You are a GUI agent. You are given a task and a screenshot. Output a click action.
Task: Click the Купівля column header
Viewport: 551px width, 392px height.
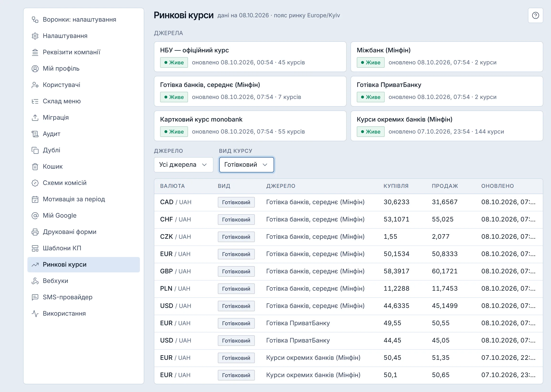[396, 186]
